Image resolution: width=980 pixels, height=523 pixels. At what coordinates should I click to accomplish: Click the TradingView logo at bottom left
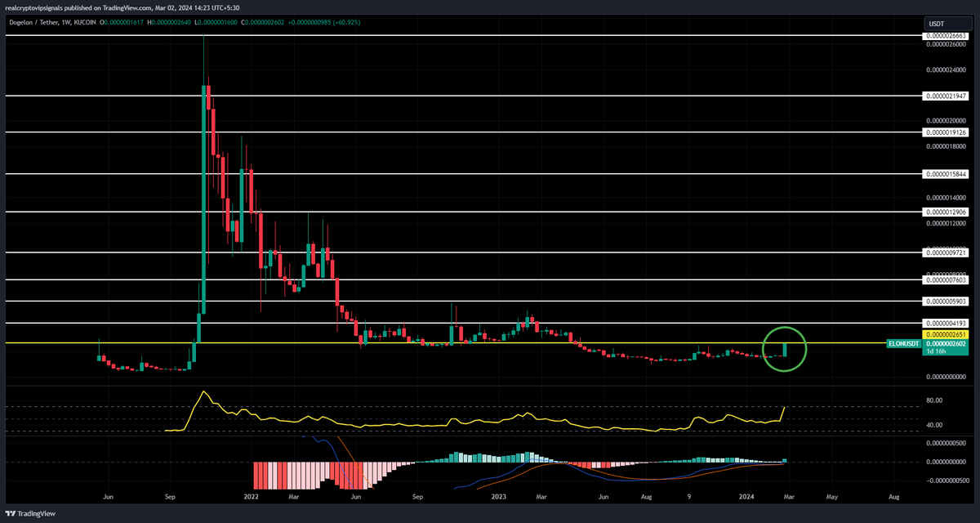(x=30, y=513)
